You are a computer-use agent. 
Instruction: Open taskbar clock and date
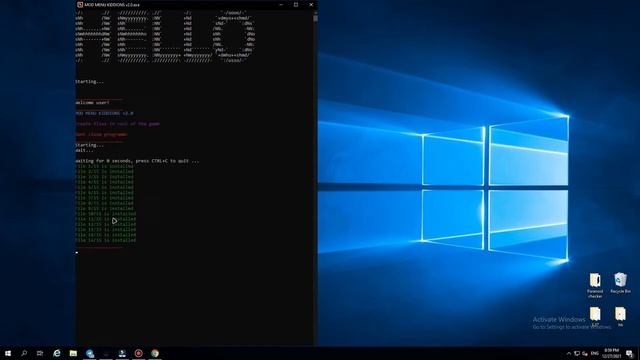pos(611,353)
